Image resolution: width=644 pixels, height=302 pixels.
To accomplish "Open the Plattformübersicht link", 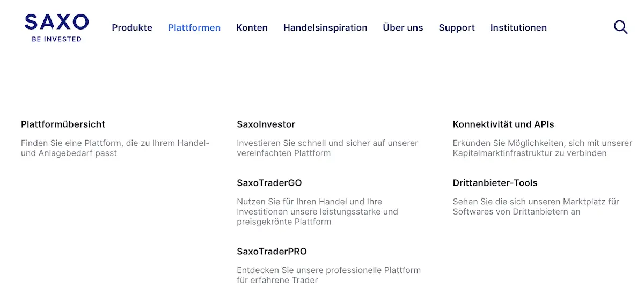I will pos(63,124).
